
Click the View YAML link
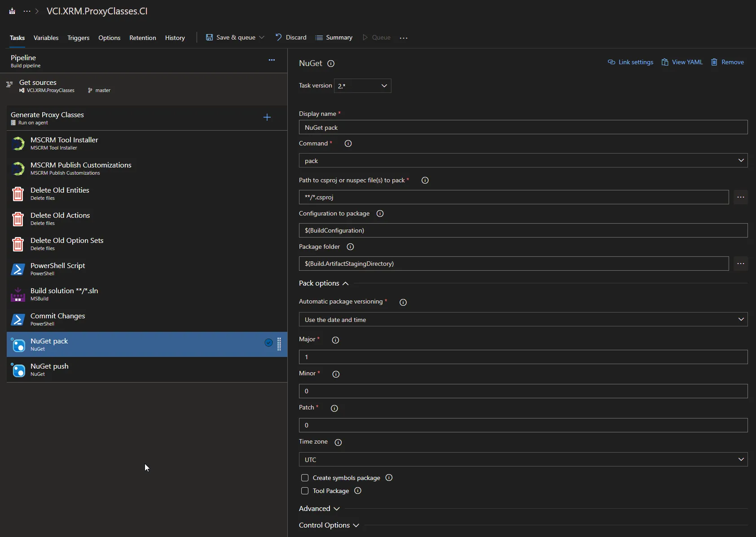pyautogui.click(x=682, y=62)
